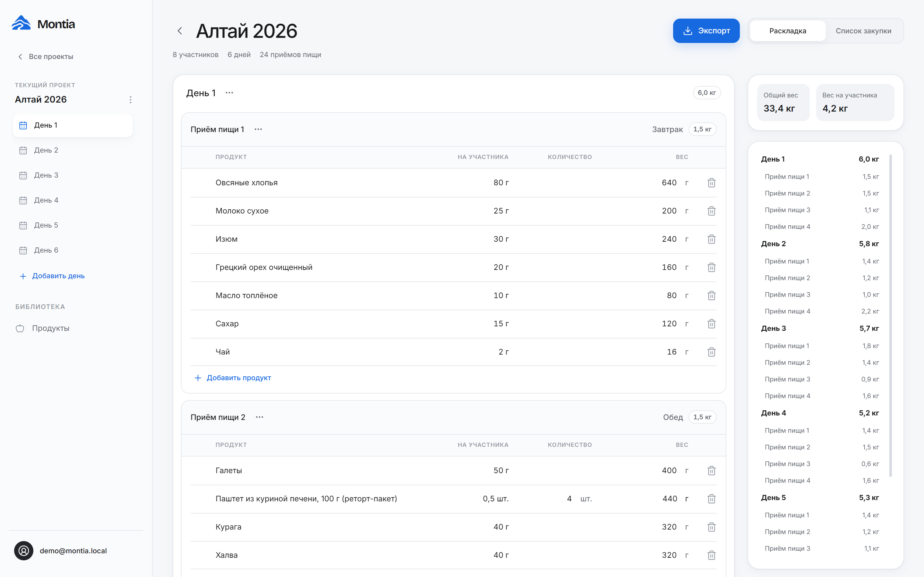This screenshot has width=924, height=577.
Task: Open the demo@montia.local user avatar
Action: [x=24, y=551]
